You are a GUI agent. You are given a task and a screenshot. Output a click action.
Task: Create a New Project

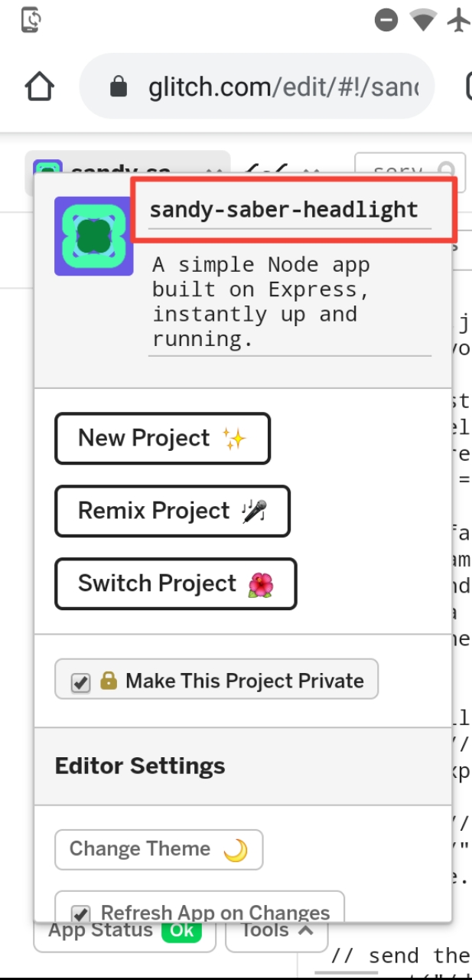[162, 438]
